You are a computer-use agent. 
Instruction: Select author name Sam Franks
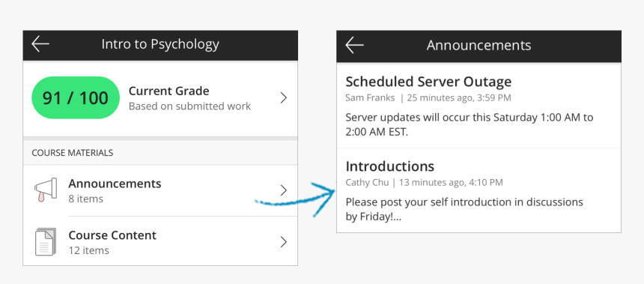(370, 98)
